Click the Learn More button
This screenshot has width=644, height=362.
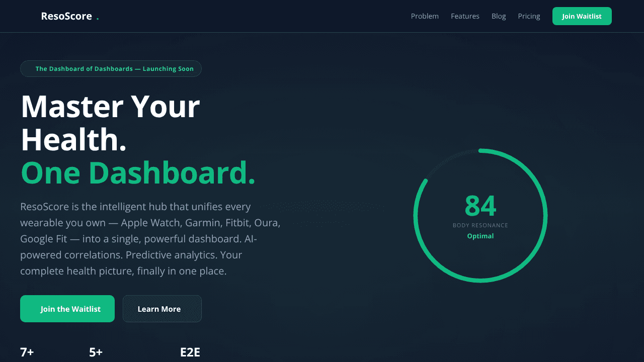click(162, 309)
